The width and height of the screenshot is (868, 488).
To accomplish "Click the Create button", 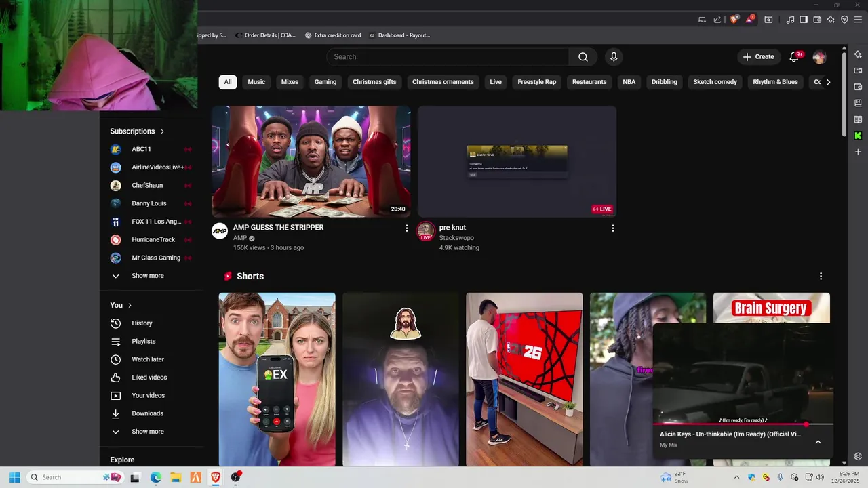I will click(758, 57).
